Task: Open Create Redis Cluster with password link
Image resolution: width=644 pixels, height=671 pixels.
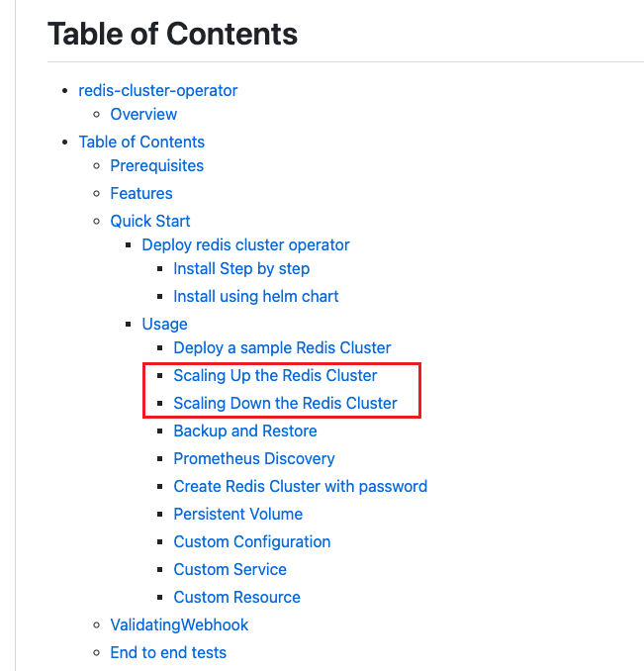Action: [x=300, y=486]
